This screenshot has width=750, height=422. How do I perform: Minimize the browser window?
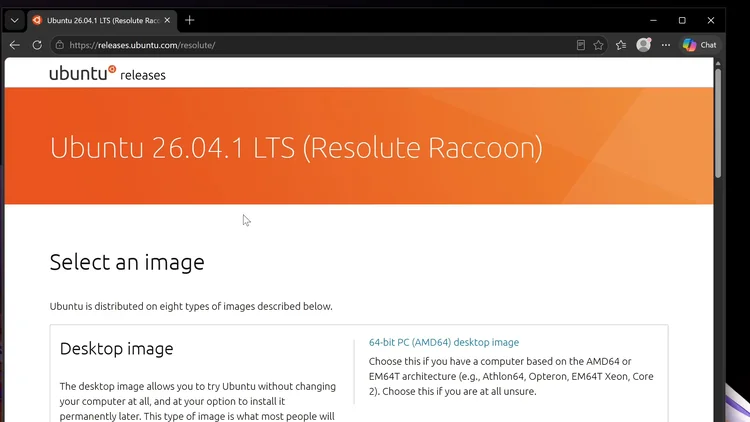pos(653,20)
